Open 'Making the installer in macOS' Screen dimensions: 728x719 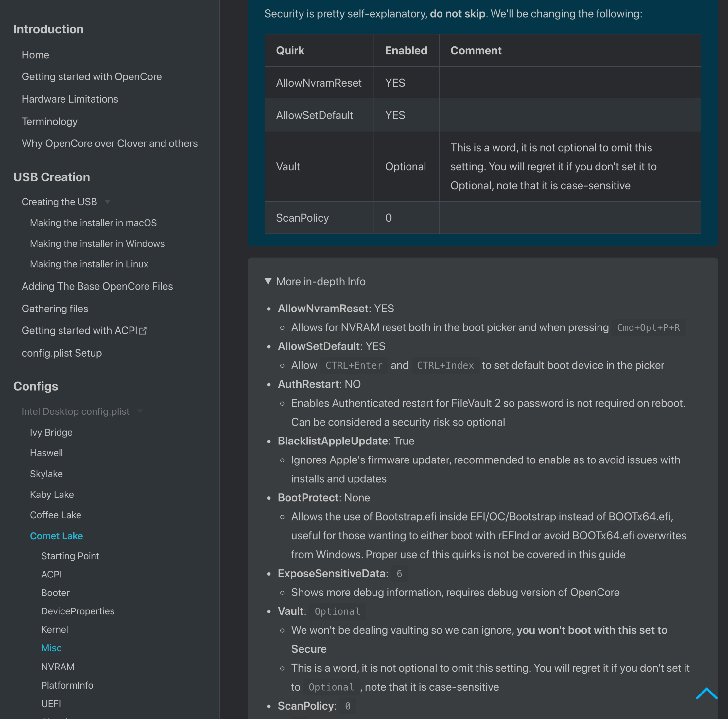coord(93,223)
